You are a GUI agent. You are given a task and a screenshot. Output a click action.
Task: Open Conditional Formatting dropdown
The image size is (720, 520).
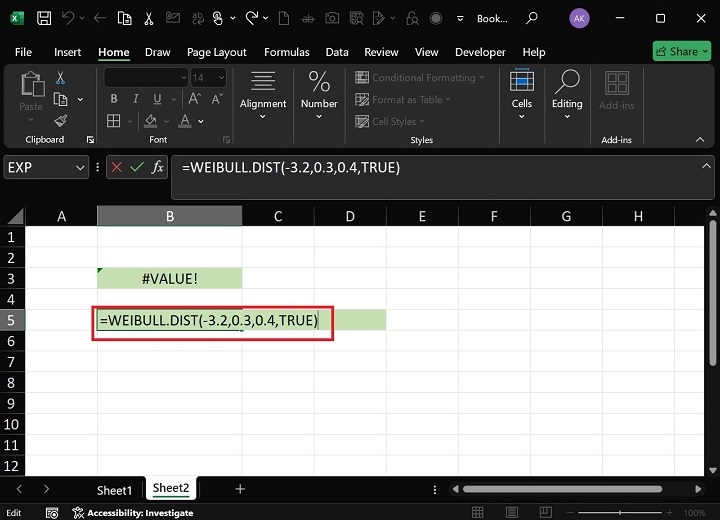[x=420, y=78]
